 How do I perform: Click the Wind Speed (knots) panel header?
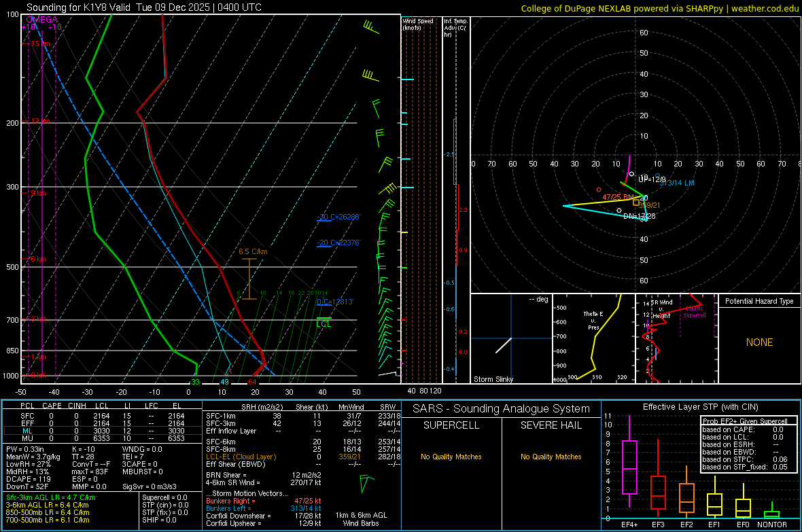pyautogui.click(x=418, y=24)
